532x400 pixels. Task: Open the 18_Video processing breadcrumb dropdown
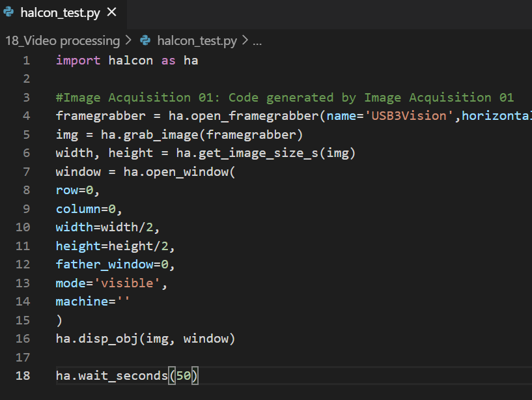pyautogui.click(x=63, y=40)
